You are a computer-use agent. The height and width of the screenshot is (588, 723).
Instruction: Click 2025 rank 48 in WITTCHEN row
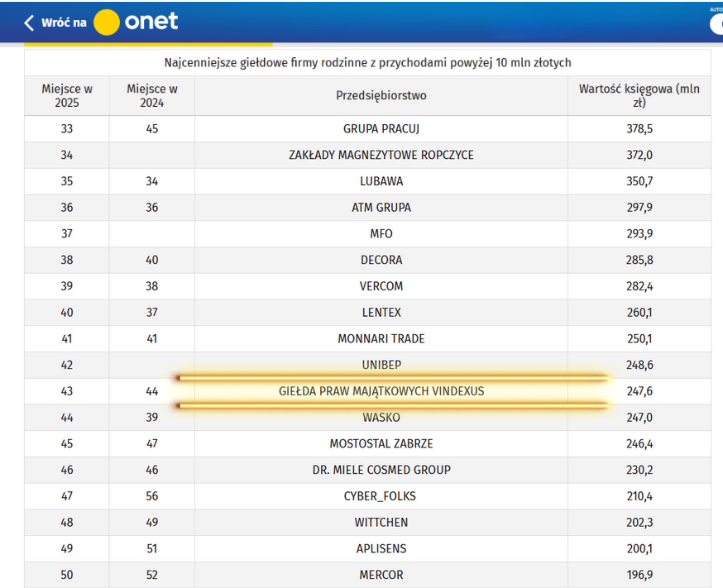(67, 522)
